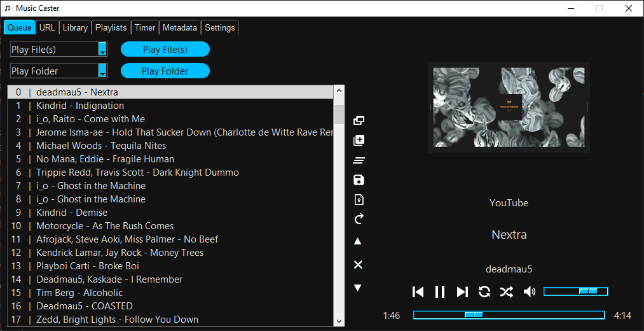Select "Trippie Redd, Travis Scott - Dark Knight Dummo"
Screen dimensions: 644x331
click(x=170, y=173)
